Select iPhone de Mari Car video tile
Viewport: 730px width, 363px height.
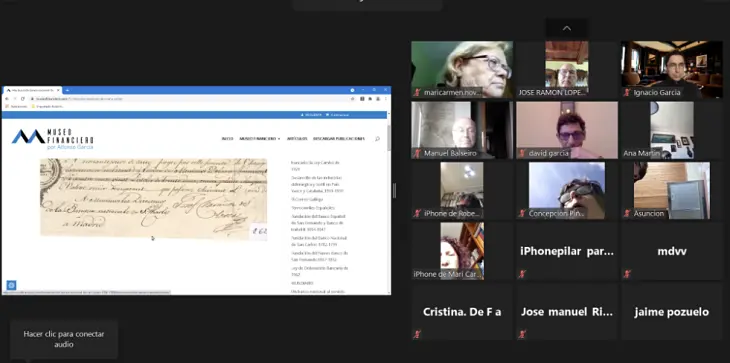click(462, 251)
